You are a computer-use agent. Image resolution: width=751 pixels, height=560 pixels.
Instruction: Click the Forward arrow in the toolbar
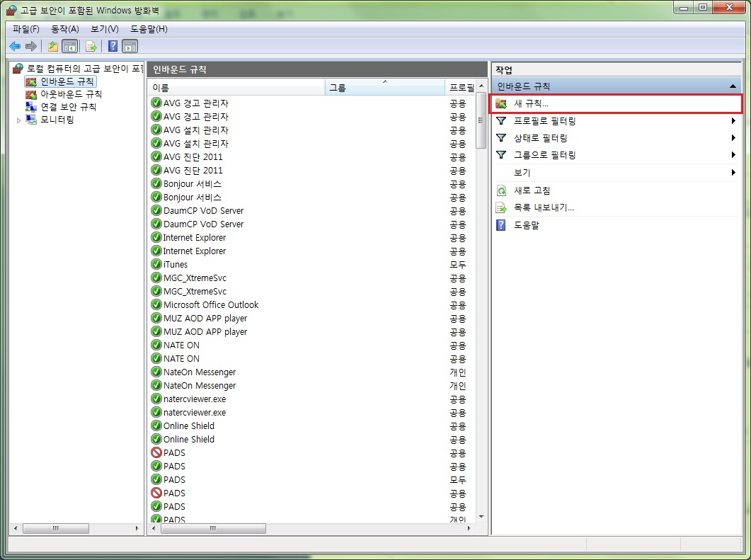click(31, 47)
